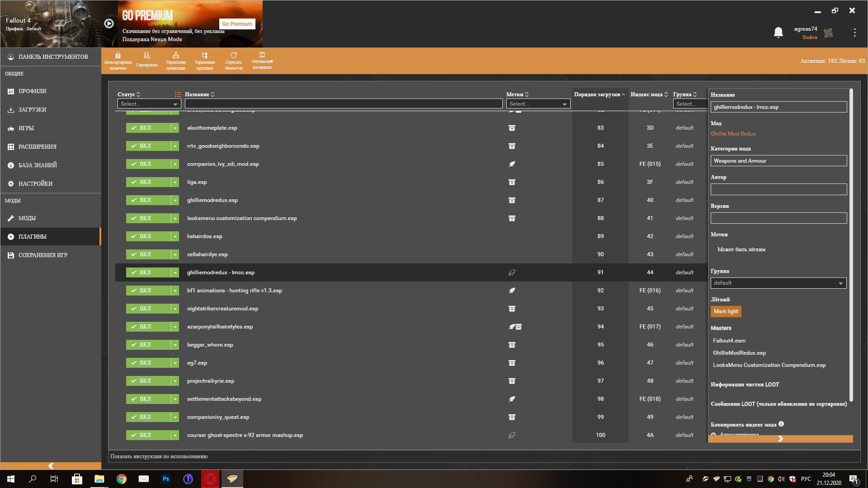Open the Ghillie Mod Redux link
Screen dimensions: 868x488
(x=733, y=134)
